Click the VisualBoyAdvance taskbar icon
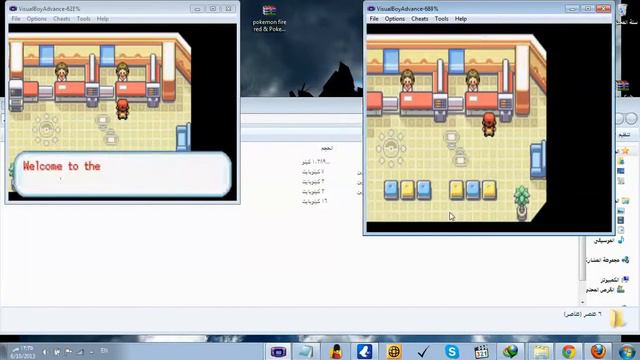This screenshot has height=360, width=640. coord(278,351)
